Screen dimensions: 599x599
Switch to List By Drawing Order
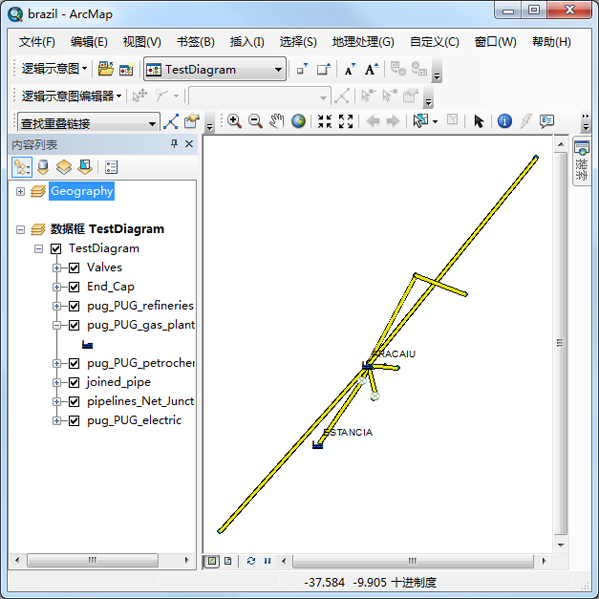point(22,167)
